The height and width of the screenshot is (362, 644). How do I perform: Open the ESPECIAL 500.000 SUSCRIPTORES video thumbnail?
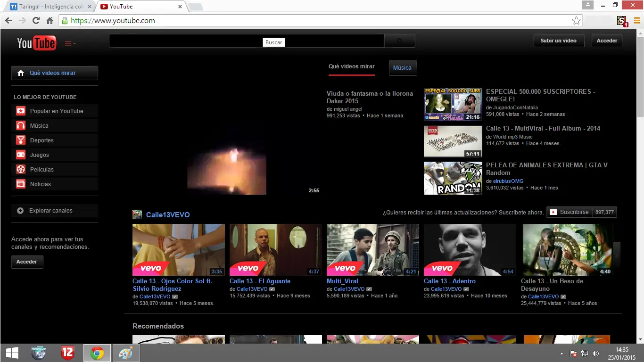[x=453, y=104]
